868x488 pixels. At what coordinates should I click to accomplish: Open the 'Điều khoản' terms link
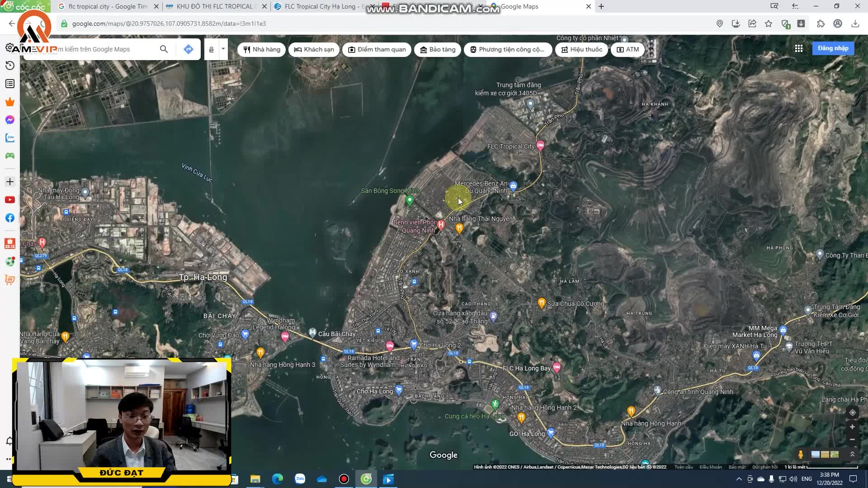coord(710,467)
